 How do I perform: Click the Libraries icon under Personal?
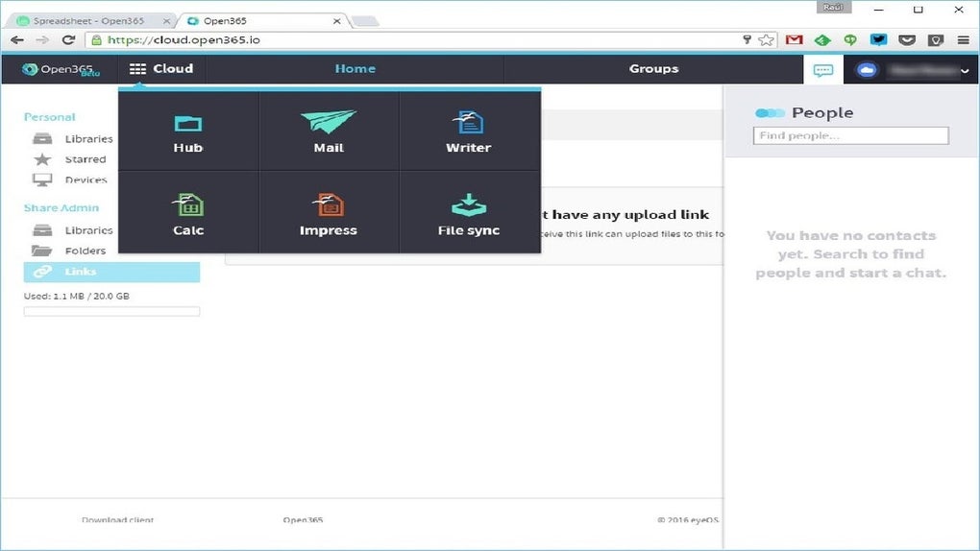42,138
